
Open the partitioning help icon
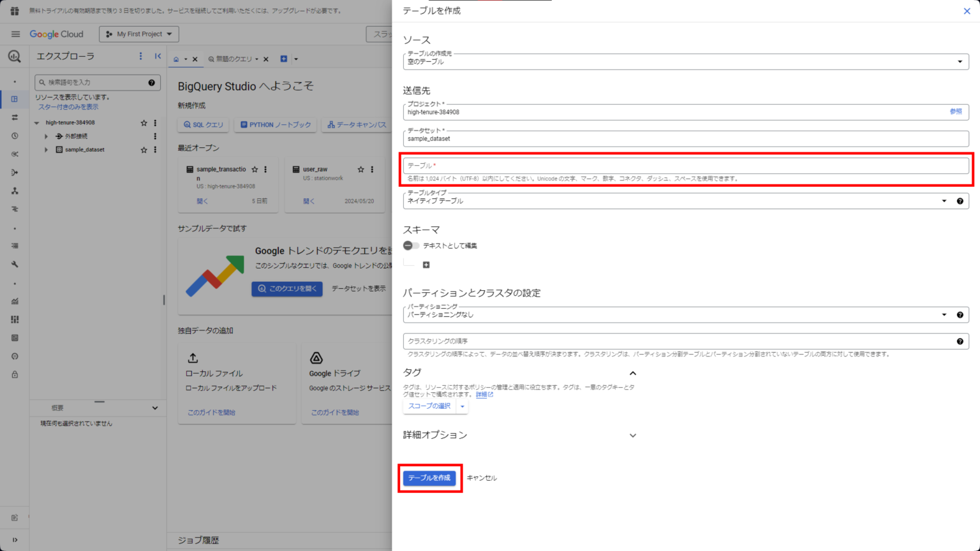[960, 314]
